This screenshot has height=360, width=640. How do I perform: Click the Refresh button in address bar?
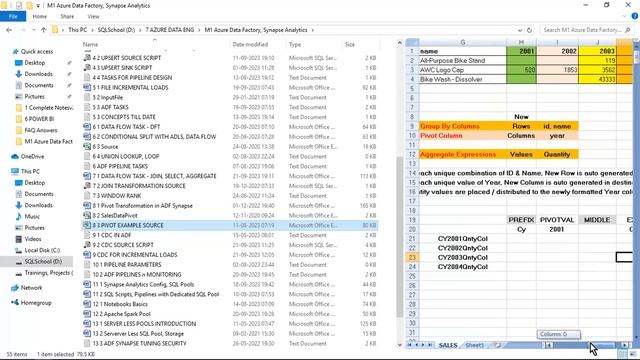[x=529, y=30]
